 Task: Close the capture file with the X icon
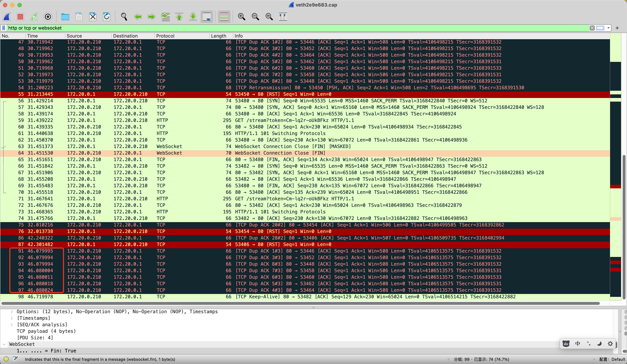coord(93,17)
